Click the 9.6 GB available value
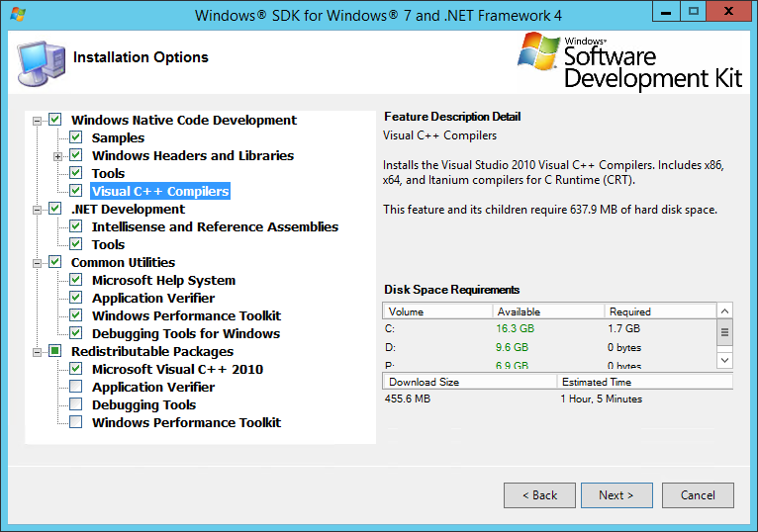This screenshot has height=532, width=758. click(512, 347)
